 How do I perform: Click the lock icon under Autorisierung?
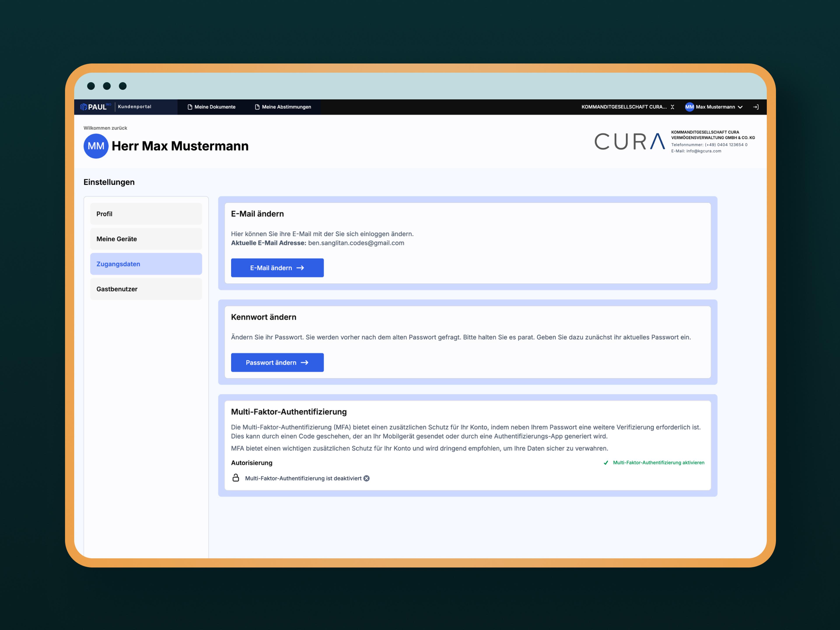pos(235,478)
